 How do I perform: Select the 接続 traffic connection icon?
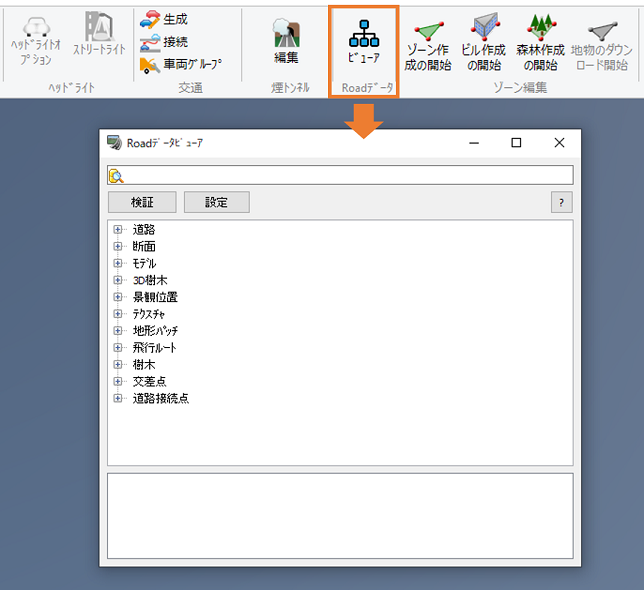tap(150, 43)
